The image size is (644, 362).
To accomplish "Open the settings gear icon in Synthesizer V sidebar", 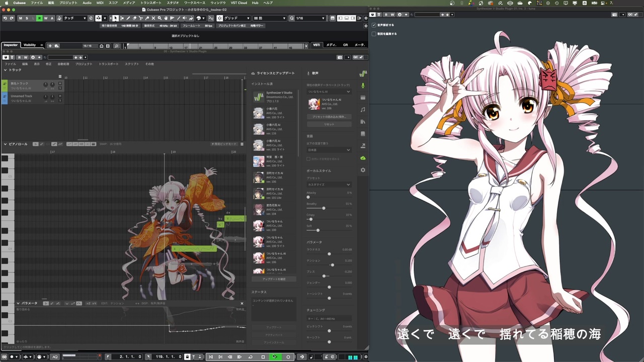I will click(x=363, y=170).
